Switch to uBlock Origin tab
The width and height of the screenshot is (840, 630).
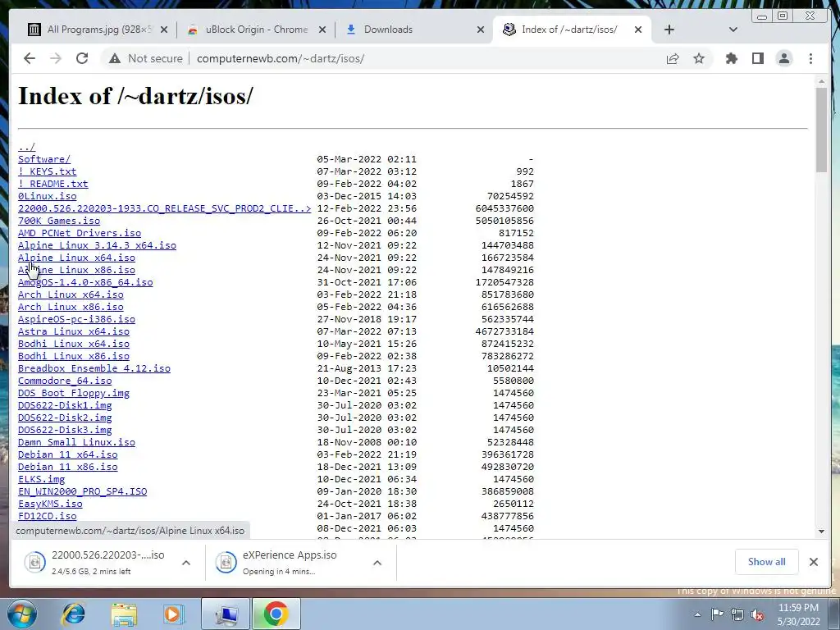256,30
